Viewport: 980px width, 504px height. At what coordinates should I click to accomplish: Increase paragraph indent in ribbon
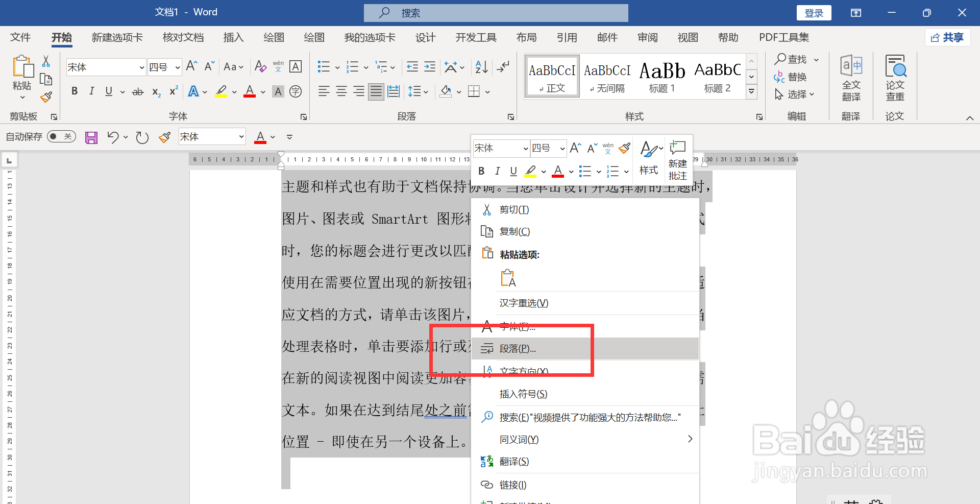(x=430, y=66)
